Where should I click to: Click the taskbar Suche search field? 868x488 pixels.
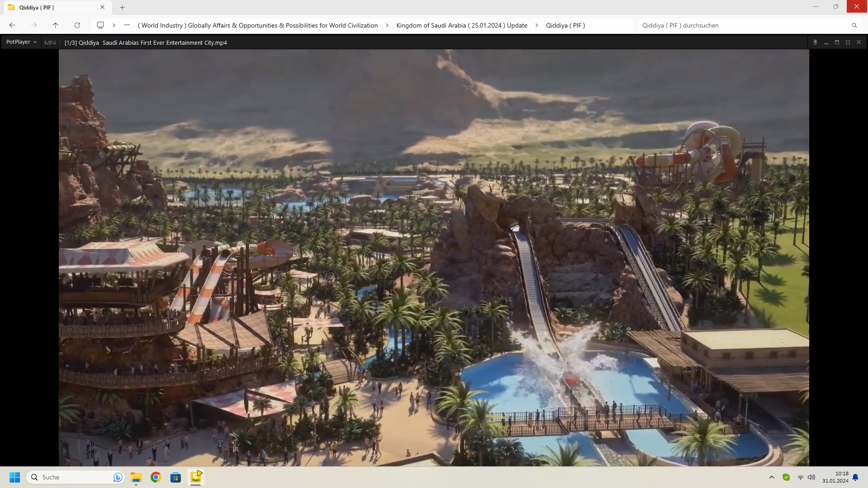75,477
